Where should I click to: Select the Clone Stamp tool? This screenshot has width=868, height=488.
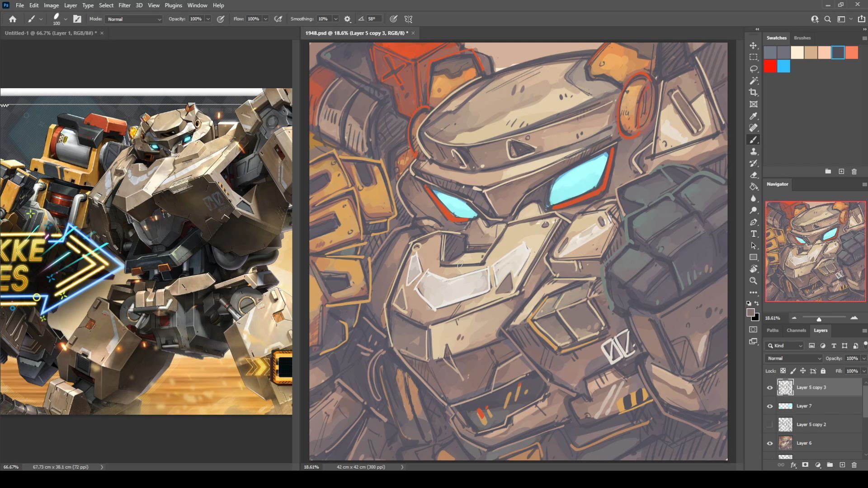pyautogui.click(x=753, y=152)
